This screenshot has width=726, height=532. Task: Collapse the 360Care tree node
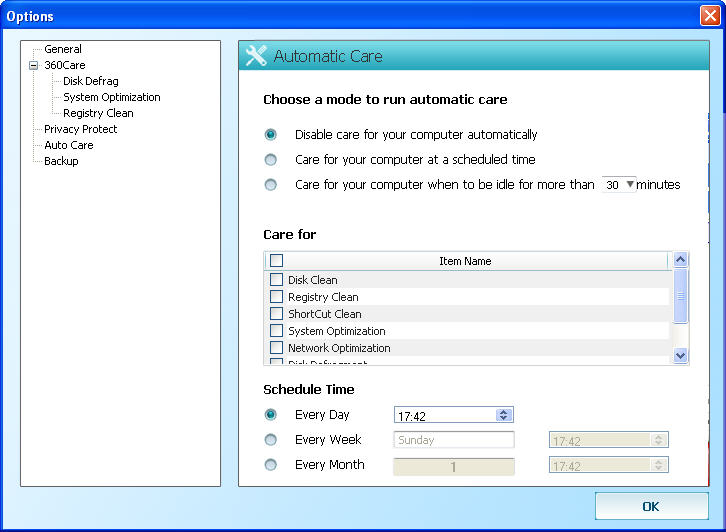click(33, 65)
